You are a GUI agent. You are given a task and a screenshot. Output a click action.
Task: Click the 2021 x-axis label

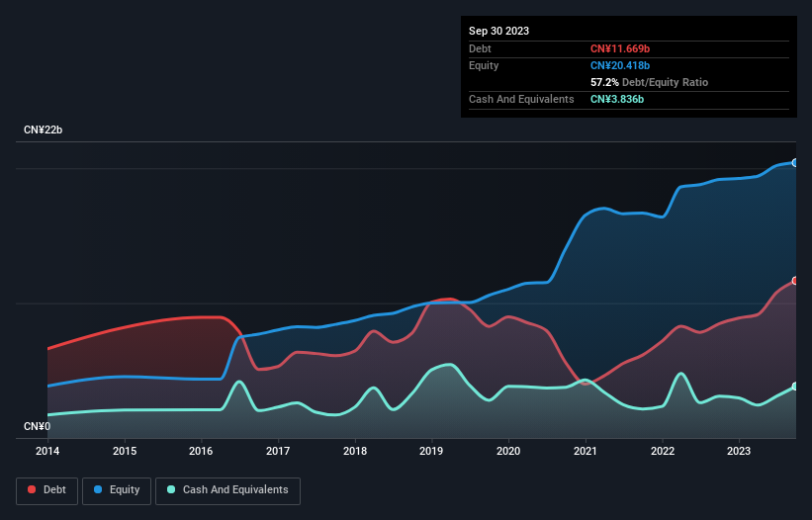point(586,451)
